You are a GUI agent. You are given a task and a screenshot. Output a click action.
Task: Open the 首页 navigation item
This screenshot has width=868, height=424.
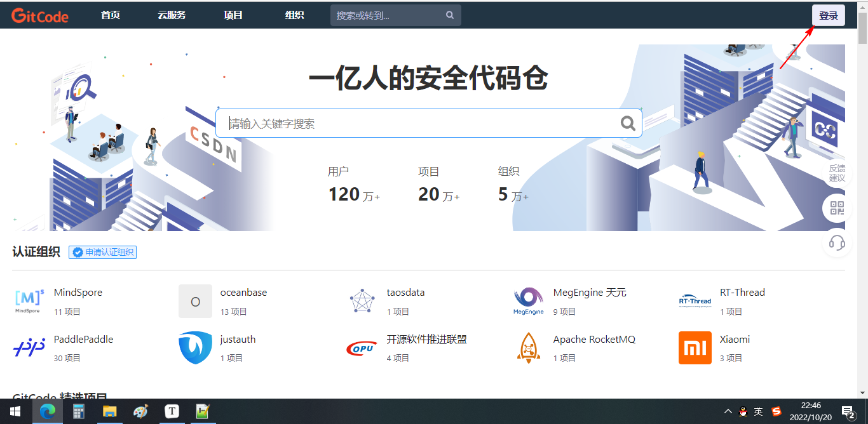click(x=109, y=15)
